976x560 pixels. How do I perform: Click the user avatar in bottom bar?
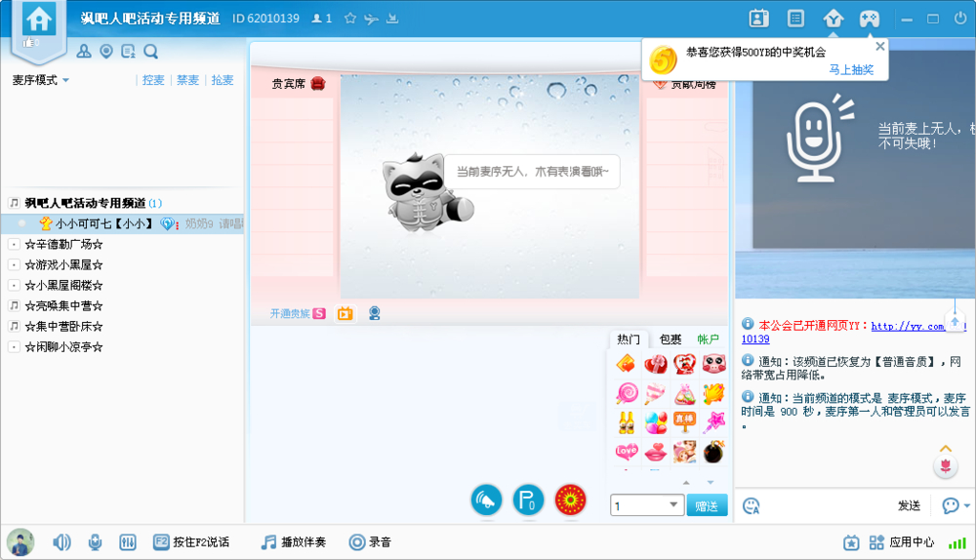pyautogui.click(x=20, y=542)
